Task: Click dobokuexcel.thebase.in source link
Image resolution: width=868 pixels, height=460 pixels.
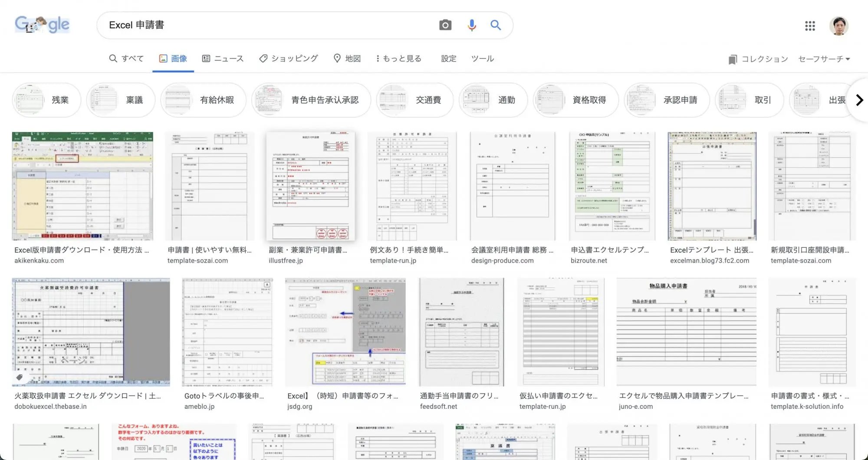Action: (x=50, y=407)
